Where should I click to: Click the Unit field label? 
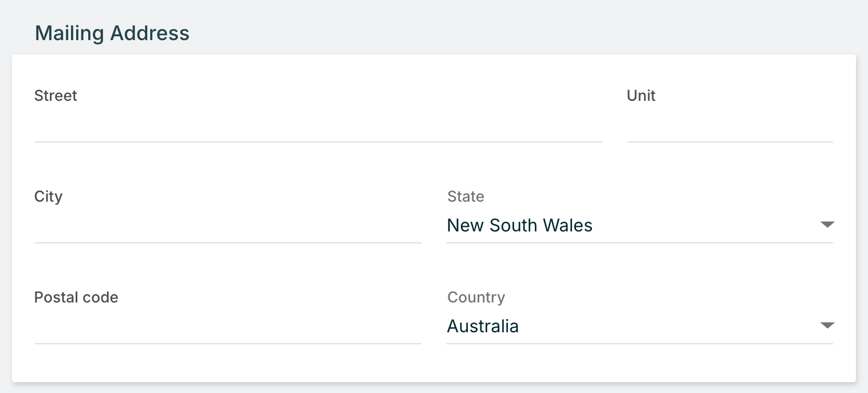coord(641,96)
